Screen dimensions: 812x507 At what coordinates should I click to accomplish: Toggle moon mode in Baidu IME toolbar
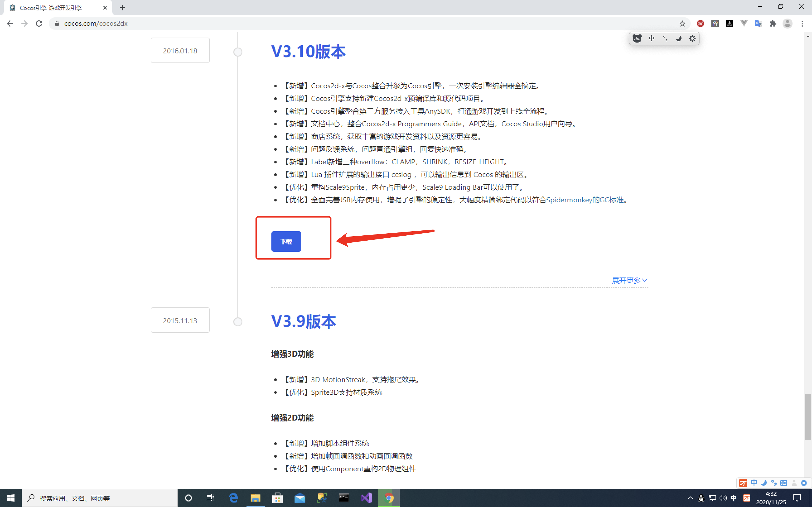tap(679, 38)
